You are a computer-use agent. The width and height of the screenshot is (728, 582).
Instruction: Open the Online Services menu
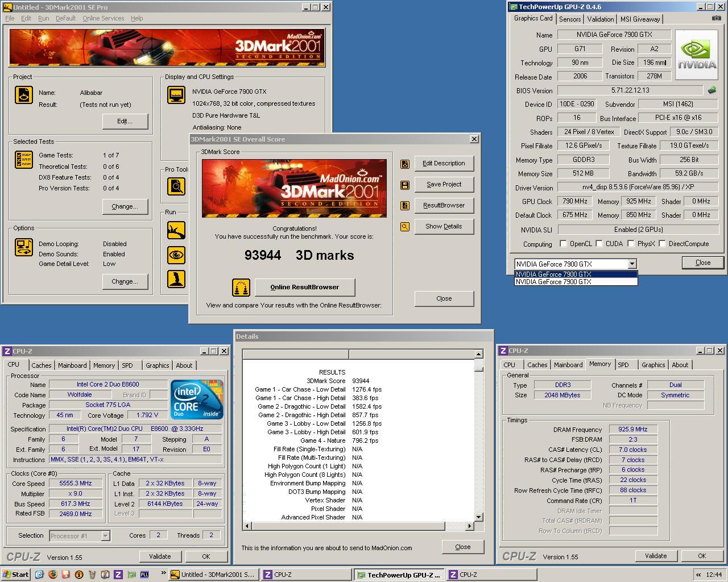103,18
